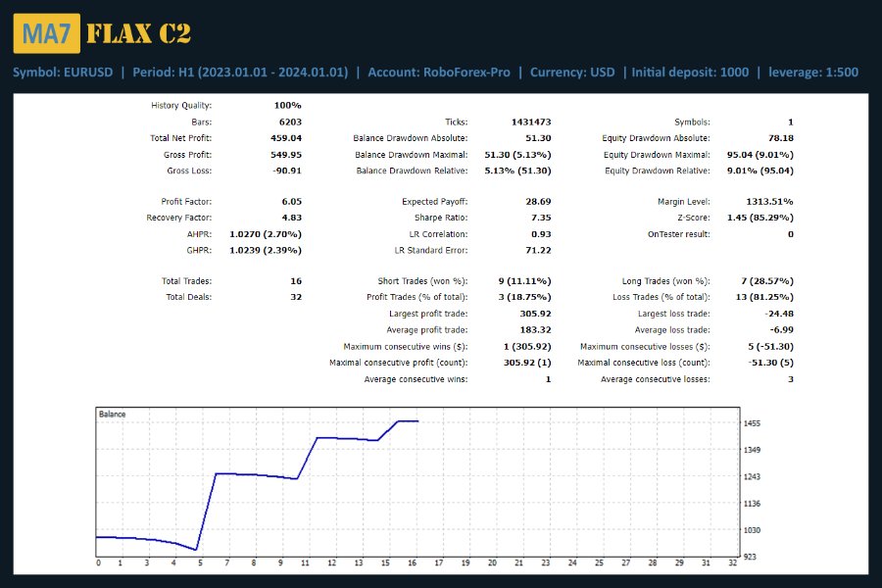
Task: Click the GHPR value 1.0239 (2.39%)
Action: (x=266, y=251)
